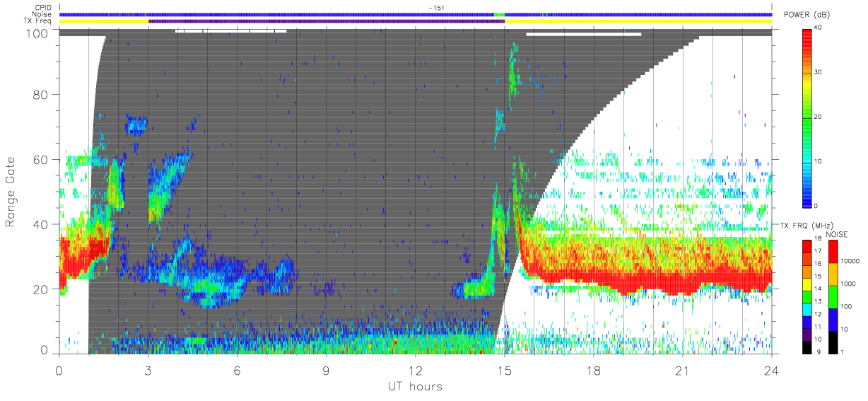Screen dimensions: 868x401
Task: Click the CPID label at top left
Action: (45, 8)
